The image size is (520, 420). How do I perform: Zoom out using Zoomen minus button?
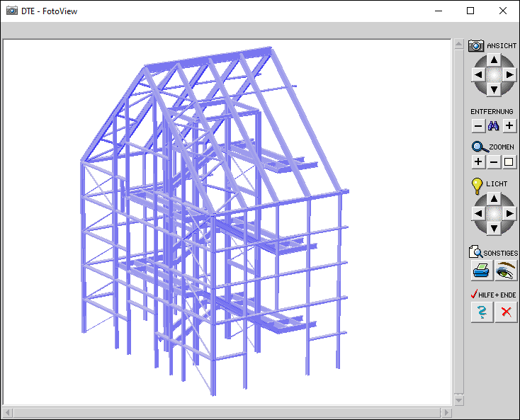tap(494, 162)
